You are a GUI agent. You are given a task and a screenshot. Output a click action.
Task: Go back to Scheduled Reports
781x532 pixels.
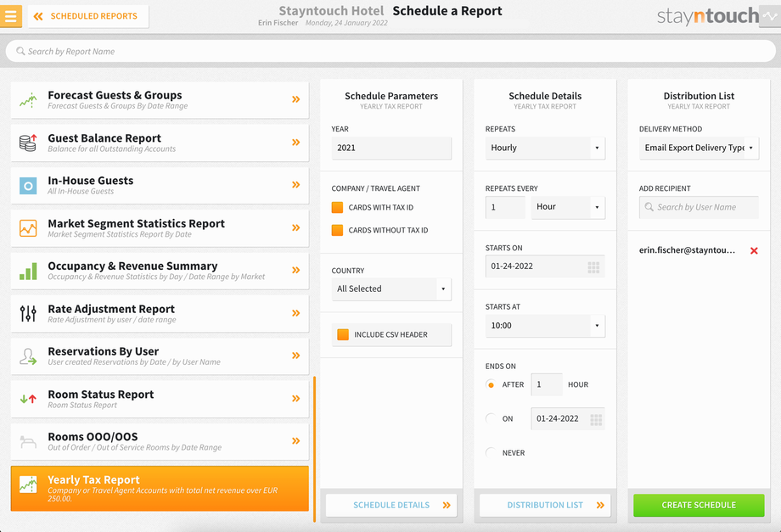[x=88, y=16]
